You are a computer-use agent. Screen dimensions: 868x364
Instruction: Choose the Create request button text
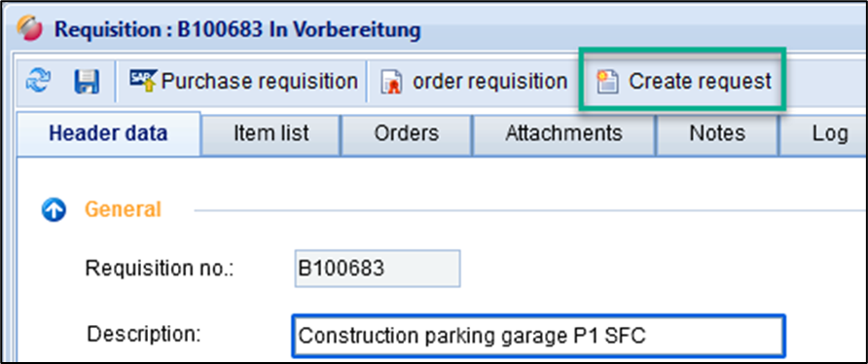tap(699, 82)
